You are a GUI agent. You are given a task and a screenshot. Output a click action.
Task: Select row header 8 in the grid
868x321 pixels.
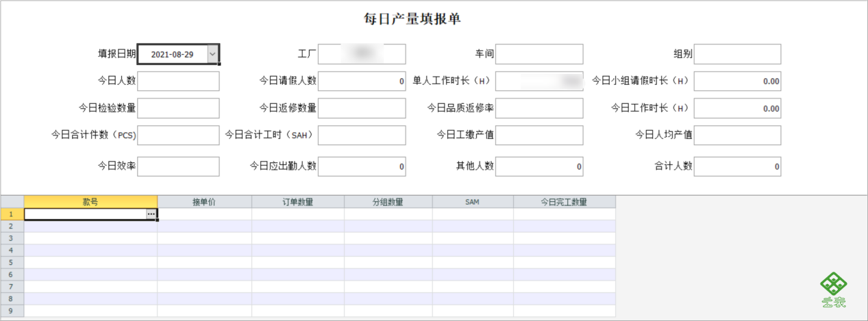tap(12, 298)
